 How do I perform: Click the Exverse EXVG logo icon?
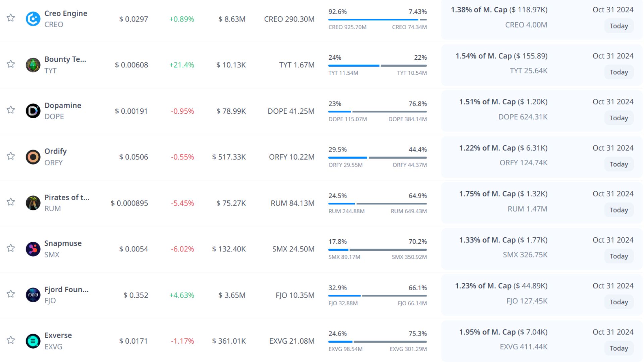point(33,341)
